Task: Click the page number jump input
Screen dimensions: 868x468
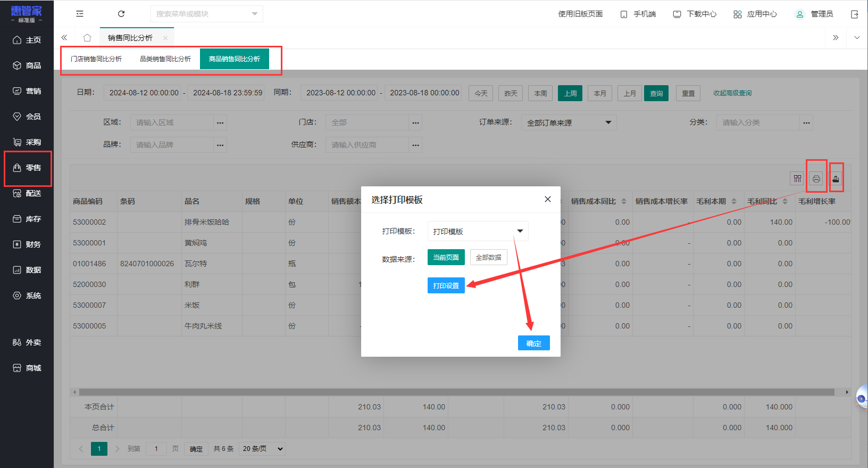Action: point(156,449)
